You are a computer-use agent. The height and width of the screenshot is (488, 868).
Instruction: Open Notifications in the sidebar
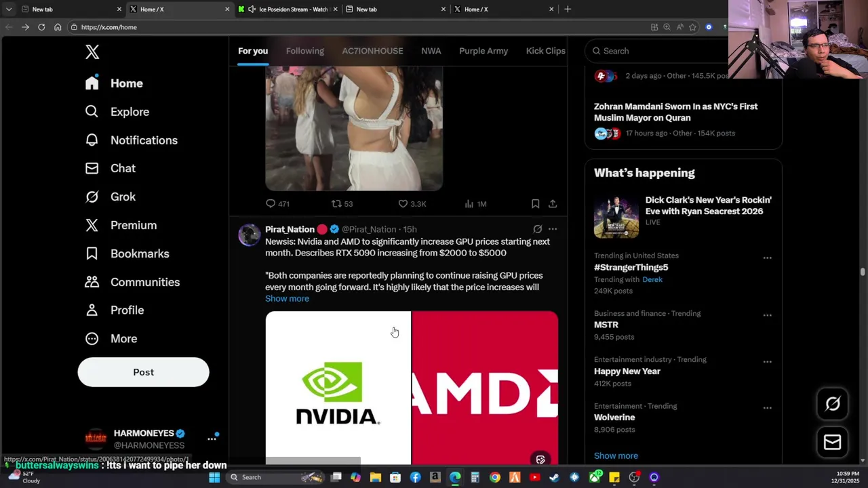(x=131, y=140)
